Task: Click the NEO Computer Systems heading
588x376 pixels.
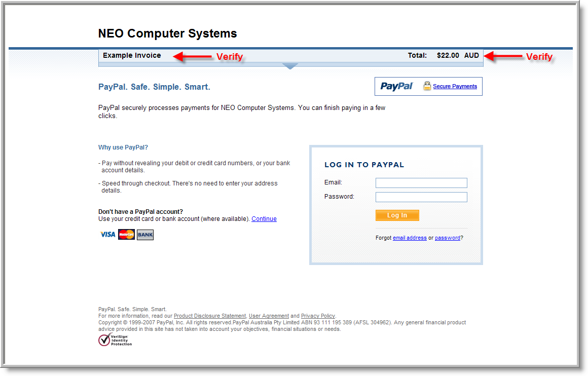Action: click(x=167, y=34)
